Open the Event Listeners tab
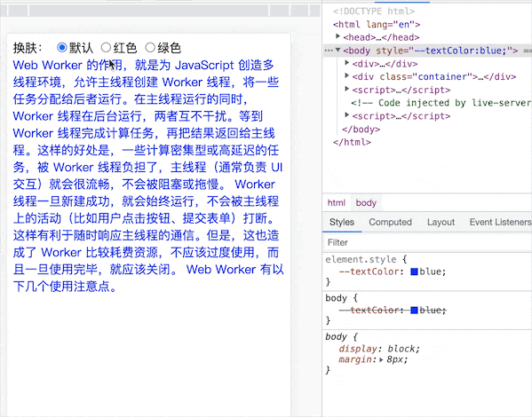The image size is (532, 417). [x=500, y=222]
